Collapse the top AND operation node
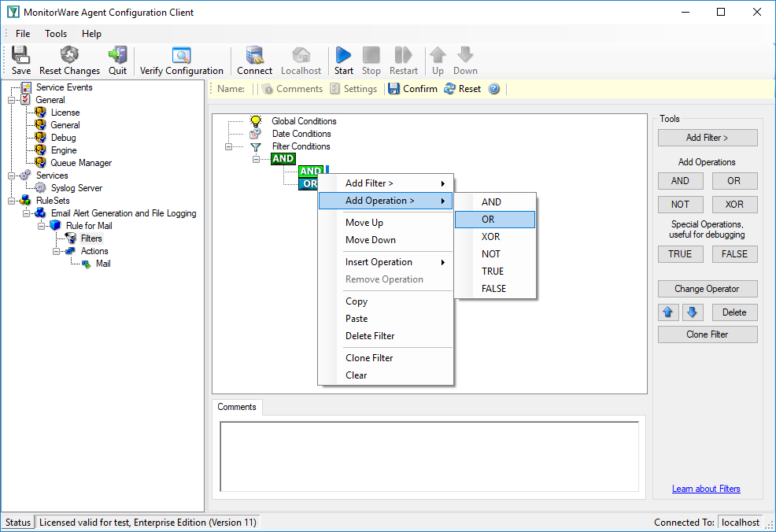The height and width of the screenshot is (532, 776). click(256, 159)
